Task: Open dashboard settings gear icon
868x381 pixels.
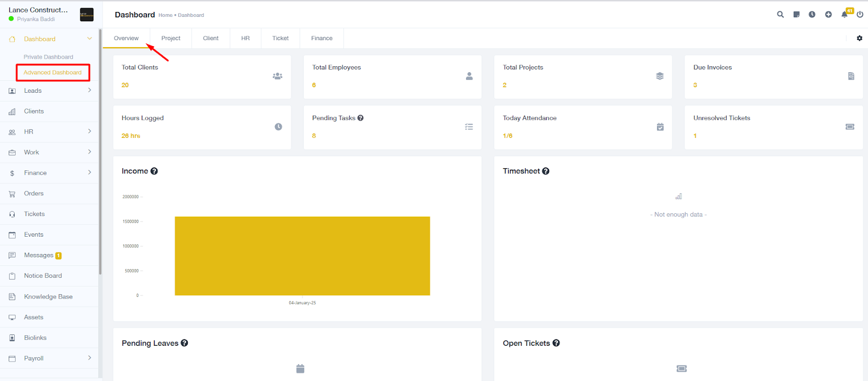Action: coord(859,38)
